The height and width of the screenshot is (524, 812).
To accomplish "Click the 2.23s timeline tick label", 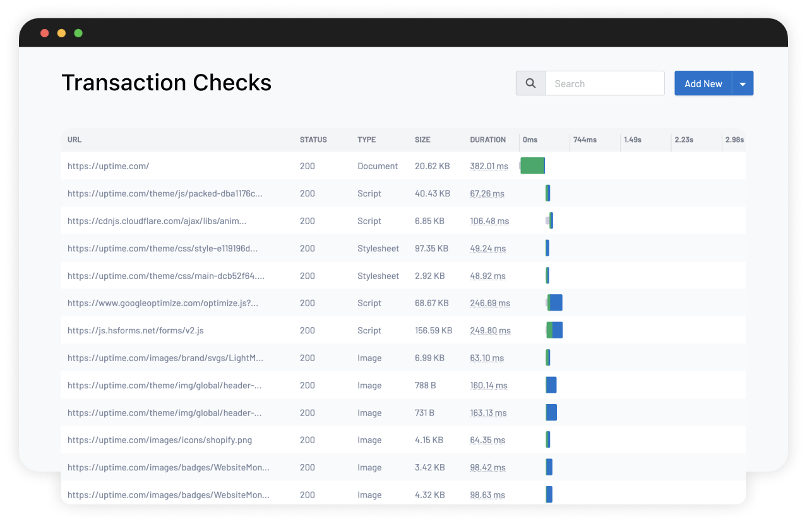I will point(684,140).
